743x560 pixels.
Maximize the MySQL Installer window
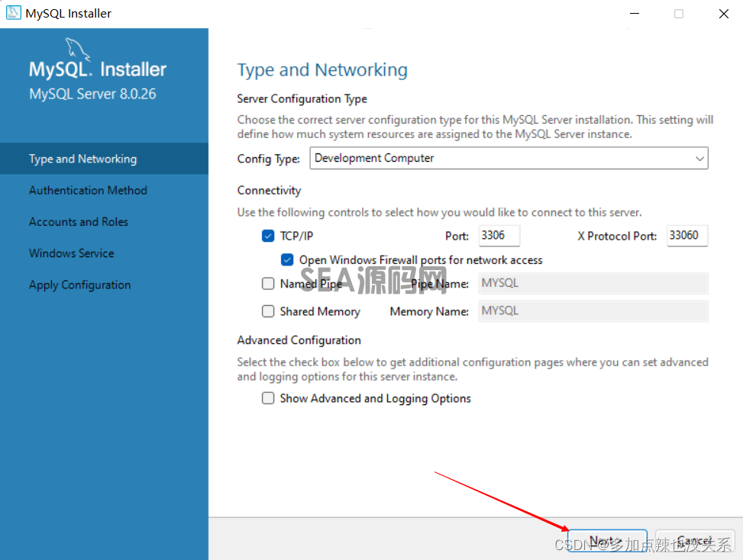click(x=679, y=13)
